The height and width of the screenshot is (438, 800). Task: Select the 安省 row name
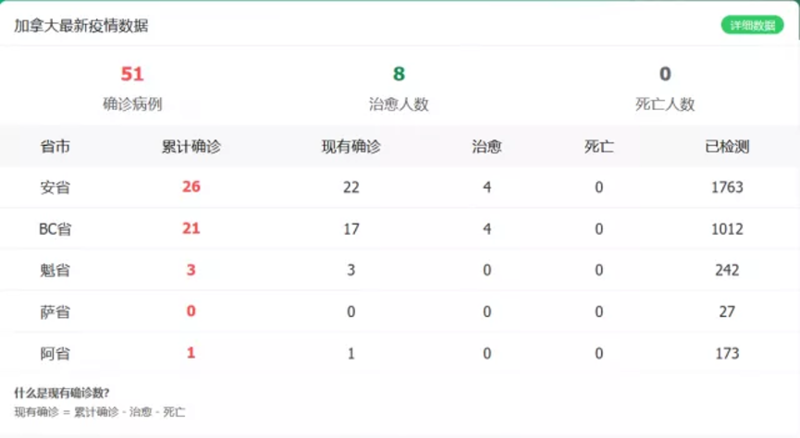[55, 187]
